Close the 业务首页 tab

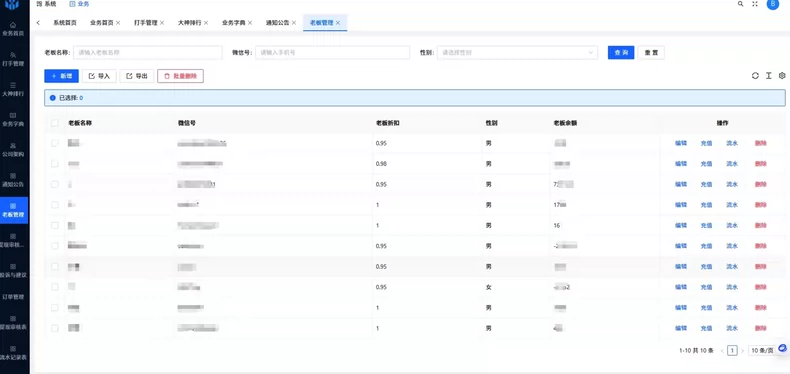click(x=118, y=23)
